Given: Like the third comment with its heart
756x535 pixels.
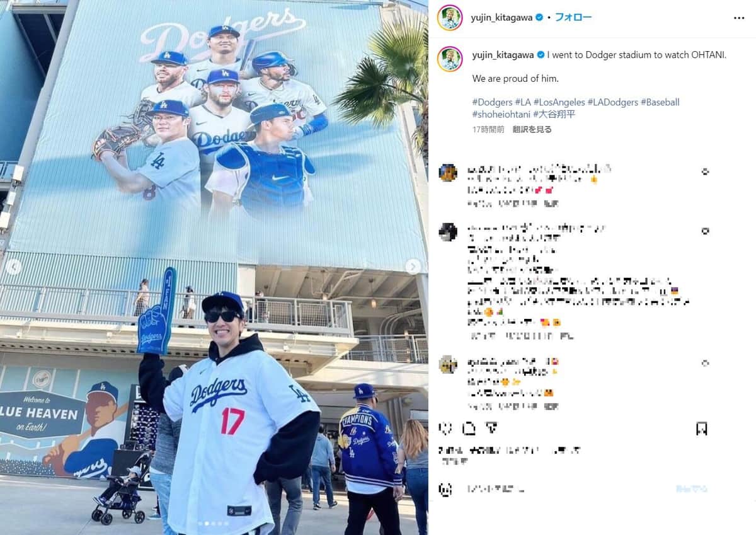Looking at the screenshot, I should (705, 363).
